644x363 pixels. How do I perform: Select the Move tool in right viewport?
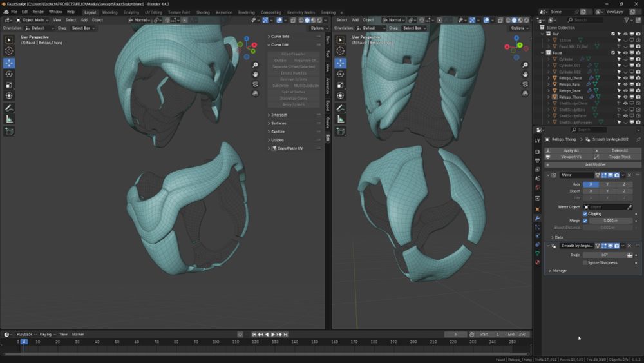(x=341, y=63)
